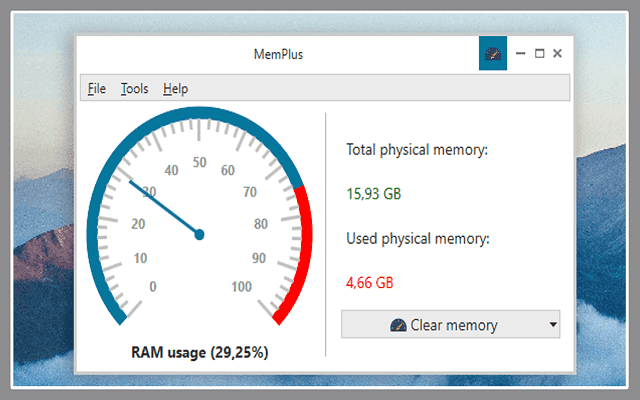
Task: Select the red 4,66 GB used memory value
Action: point(369,283)
